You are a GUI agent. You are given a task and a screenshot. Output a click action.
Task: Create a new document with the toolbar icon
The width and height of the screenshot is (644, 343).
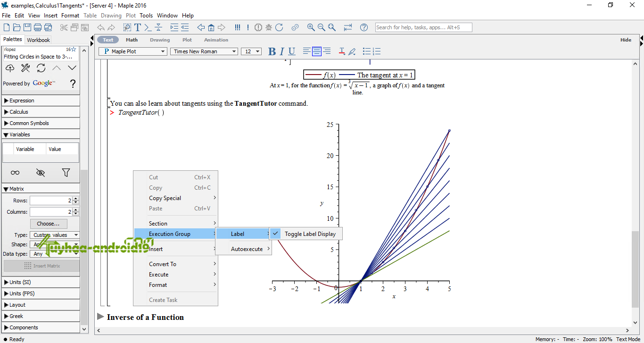pos(6,27)
